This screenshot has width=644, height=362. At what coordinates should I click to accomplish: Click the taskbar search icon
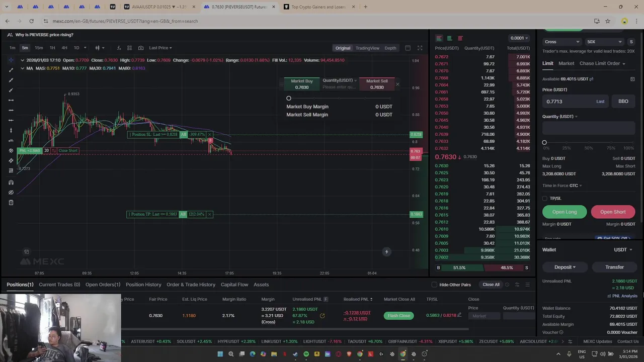(231, 354)
